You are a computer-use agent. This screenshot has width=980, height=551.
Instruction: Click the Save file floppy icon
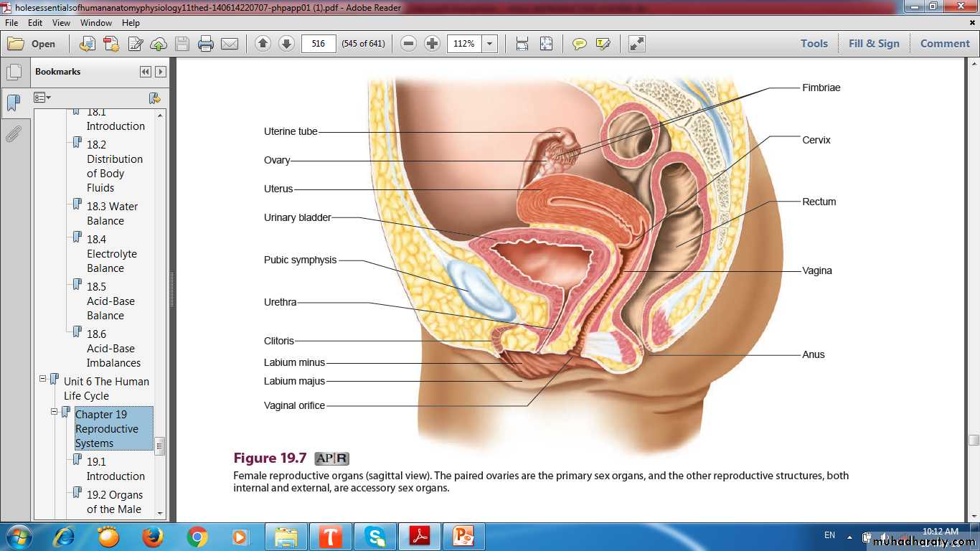click(x=182, y=44)
